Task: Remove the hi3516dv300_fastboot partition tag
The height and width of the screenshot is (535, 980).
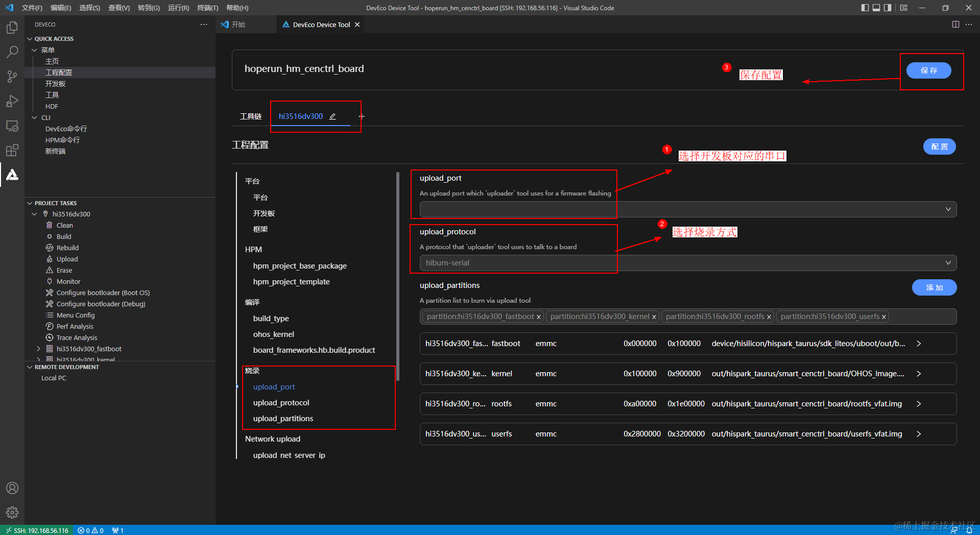Action: point(538,317)
